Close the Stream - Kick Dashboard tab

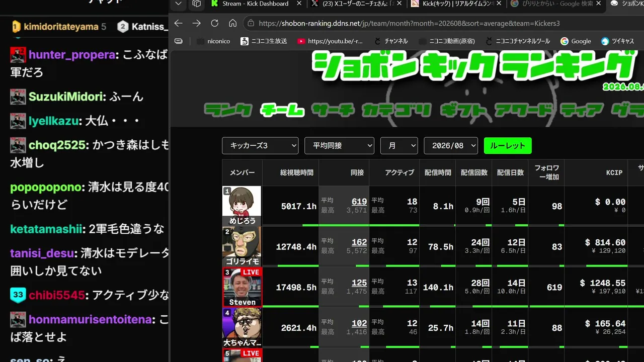click(x=299, y=4)
